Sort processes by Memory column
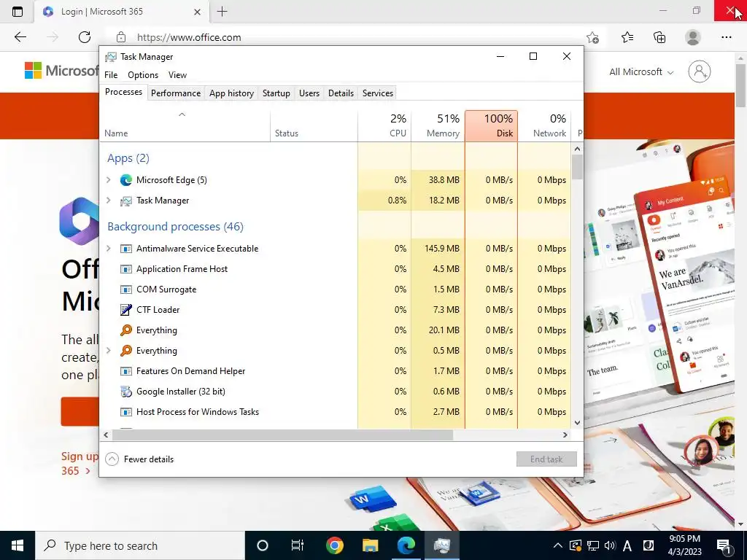Image resolution: width=747 pixels, height=560 pixels. 438,125
